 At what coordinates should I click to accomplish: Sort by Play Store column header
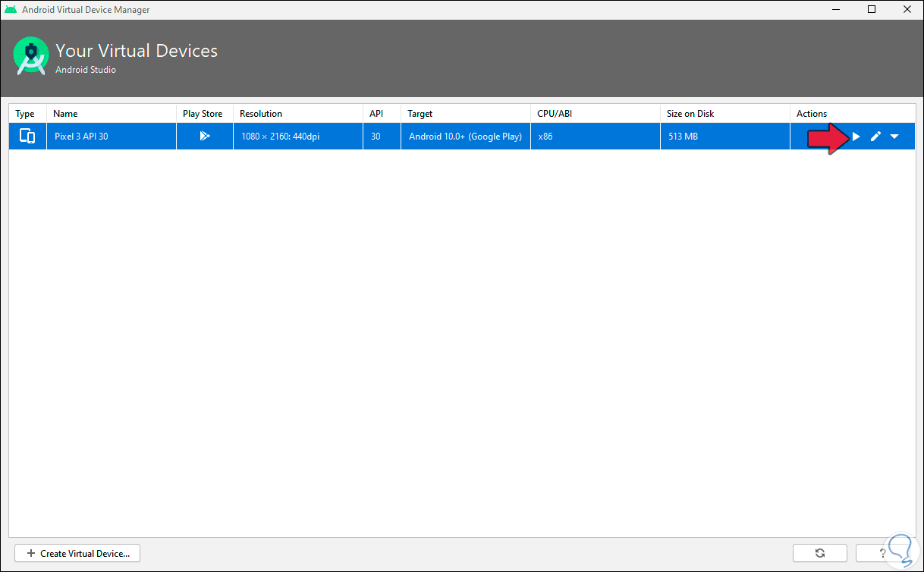pos(205,114)
